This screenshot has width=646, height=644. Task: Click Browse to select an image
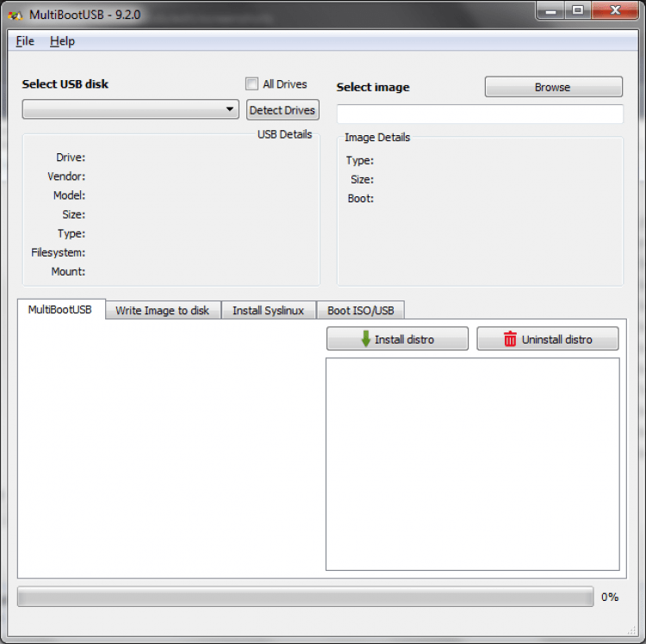(x=553, y=87)
